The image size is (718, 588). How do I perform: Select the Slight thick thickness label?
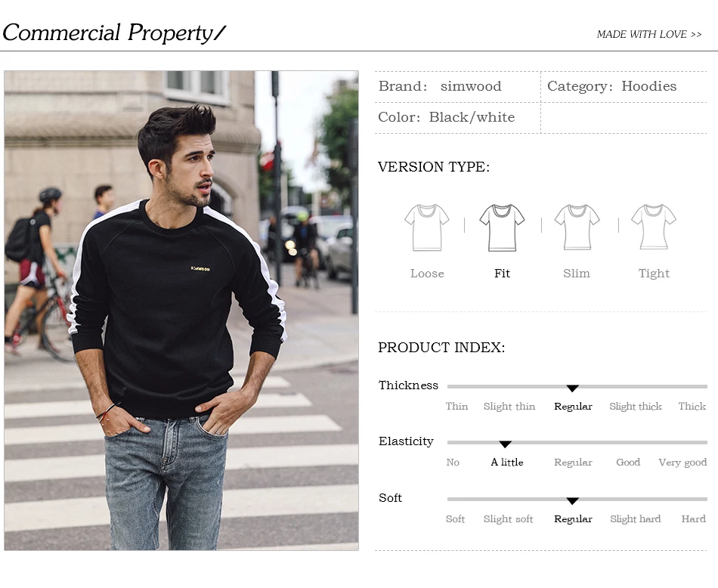636,407
